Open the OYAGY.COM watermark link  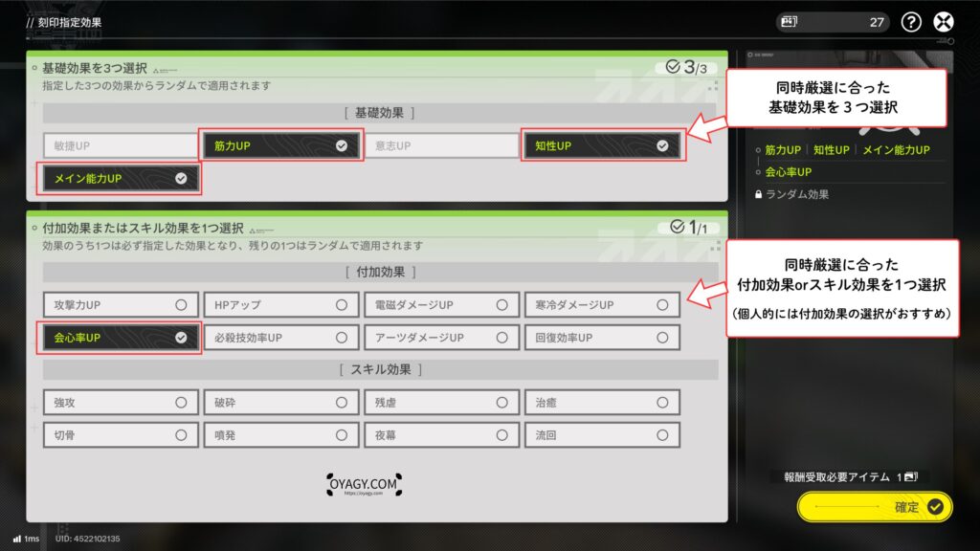pos(360,487)
